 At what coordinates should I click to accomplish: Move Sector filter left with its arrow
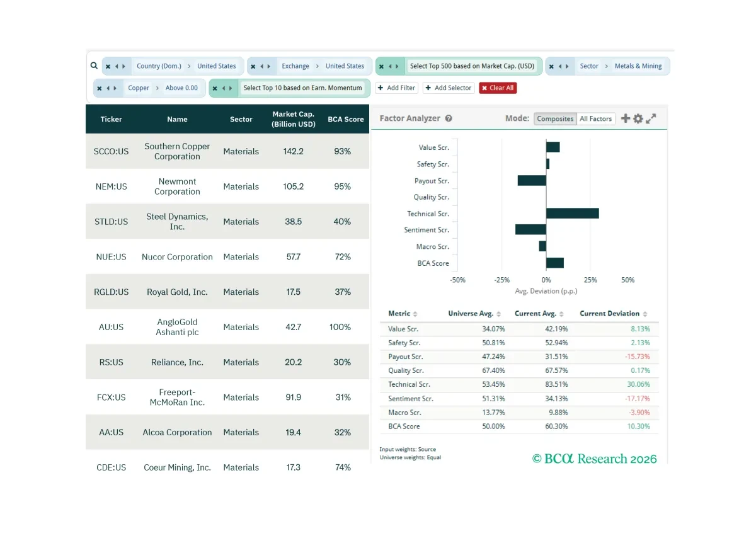[560, 66]
